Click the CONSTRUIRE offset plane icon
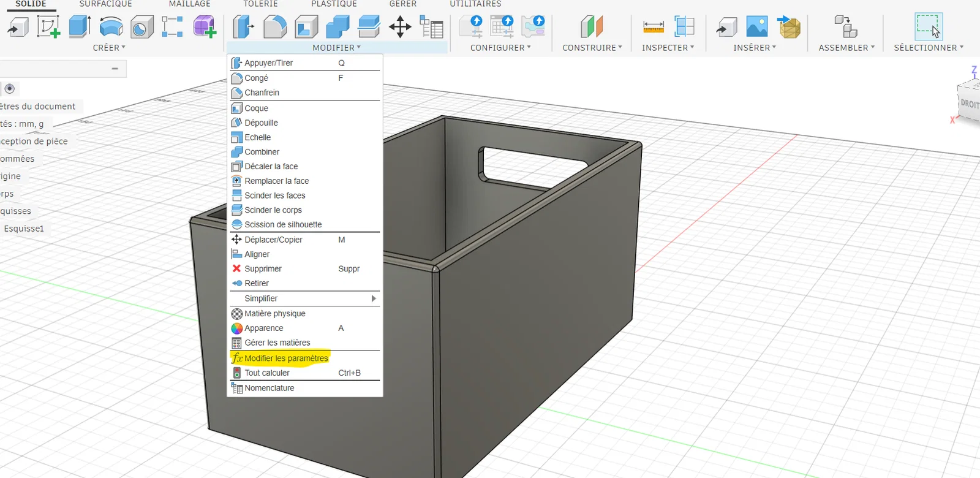Screen dimensions: 980x478 [x=592, y=27]
